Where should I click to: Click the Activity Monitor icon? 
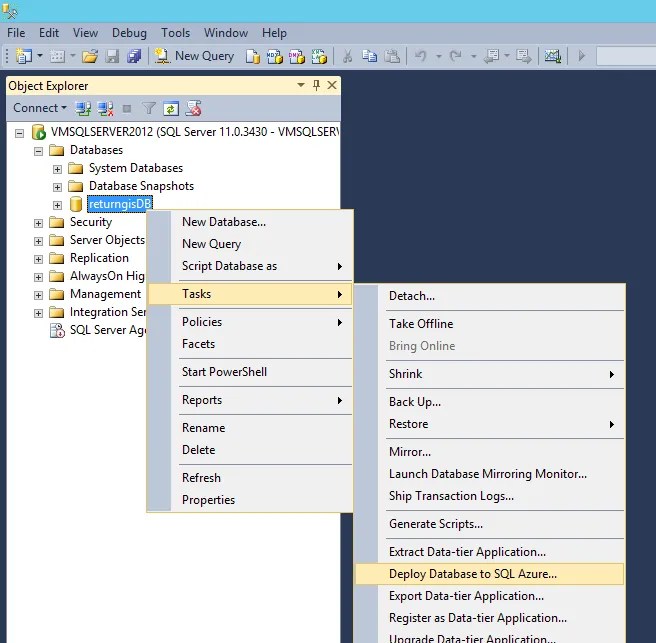(x=552, y=56)
